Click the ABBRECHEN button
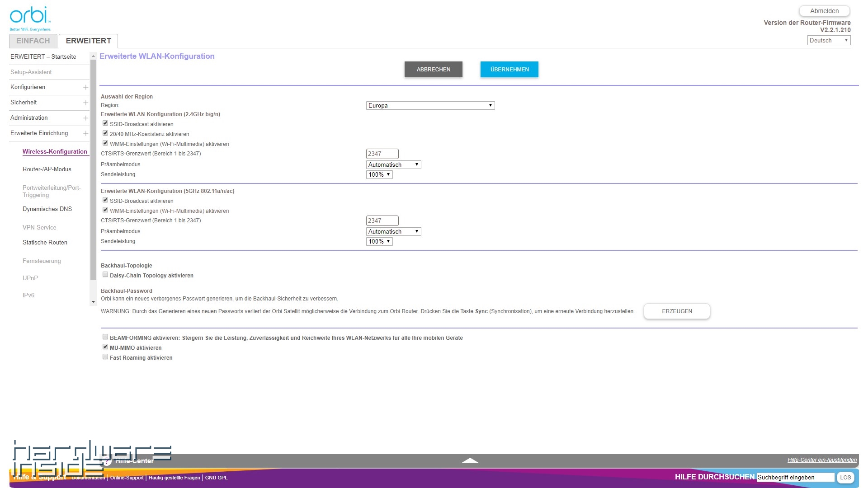 [x=433, y=70]
